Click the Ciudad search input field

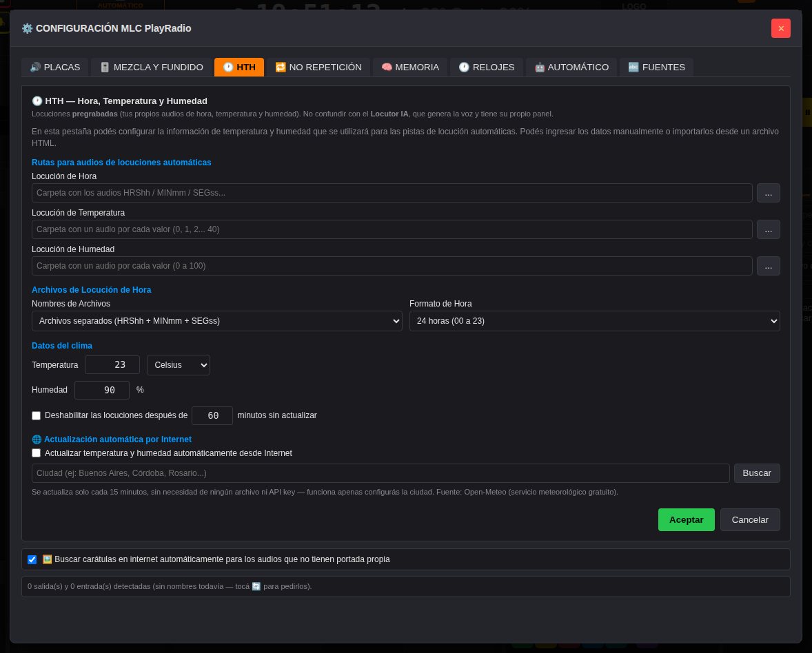pyautogui.click(x=380, y=473)
